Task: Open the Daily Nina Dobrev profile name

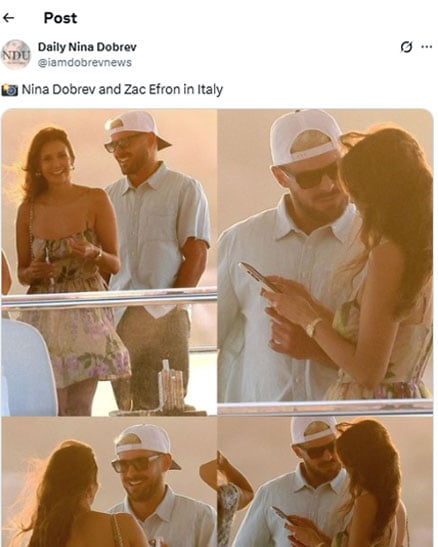Action: [87, 47]
